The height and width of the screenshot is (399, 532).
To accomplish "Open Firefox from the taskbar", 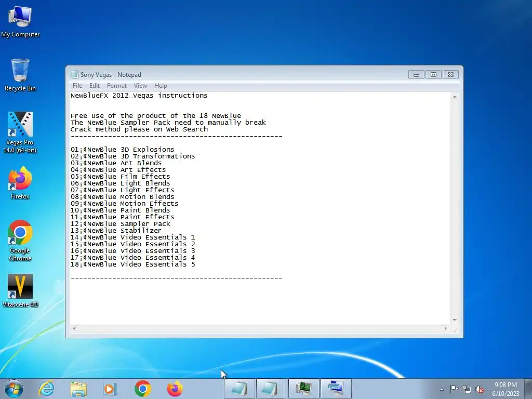I will coord(175,389).
